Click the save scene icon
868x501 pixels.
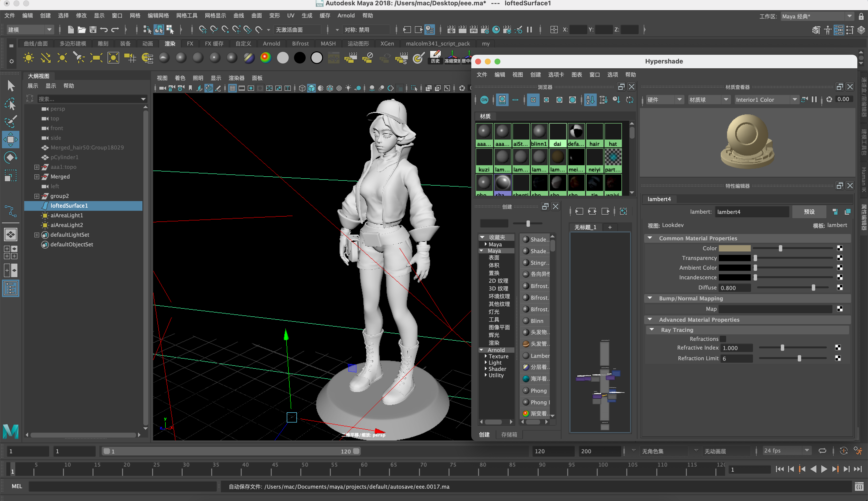pos(93,30)
